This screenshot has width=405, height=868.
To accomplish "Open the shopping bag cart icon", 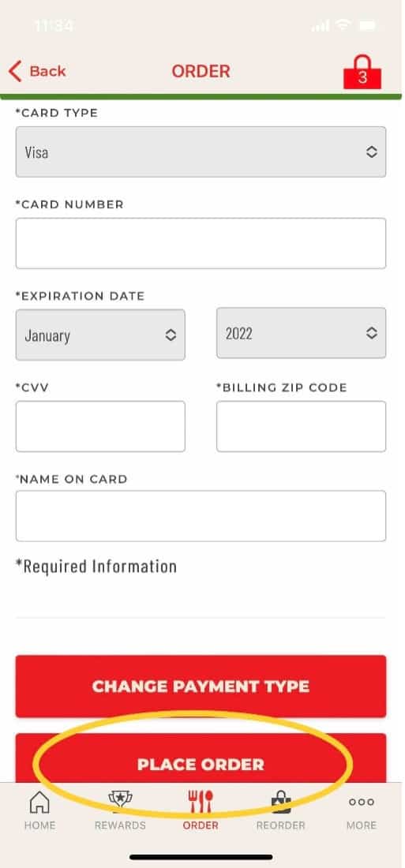I will 362,71.
